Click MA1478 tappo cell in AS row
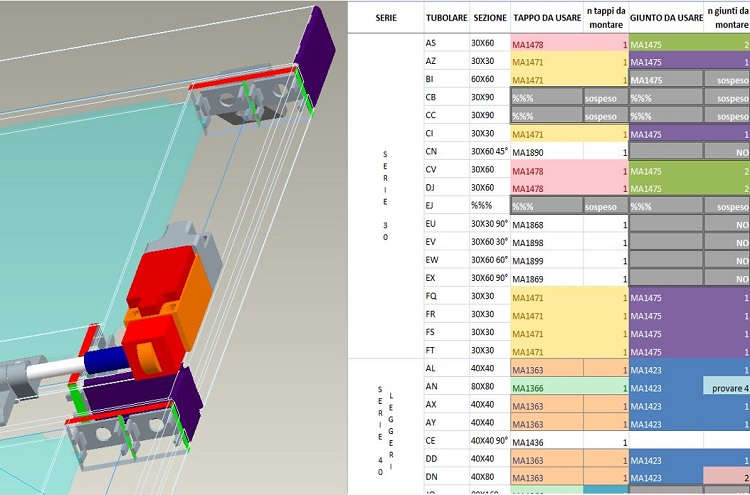750x495 pixels. 547,43
